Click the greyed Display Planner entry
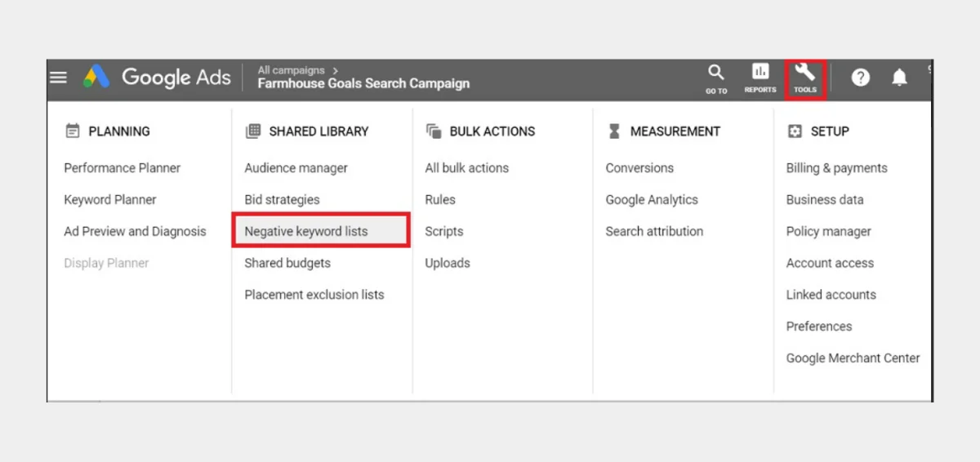The height and width of the screenshot is (462, 980). (107, 264)
